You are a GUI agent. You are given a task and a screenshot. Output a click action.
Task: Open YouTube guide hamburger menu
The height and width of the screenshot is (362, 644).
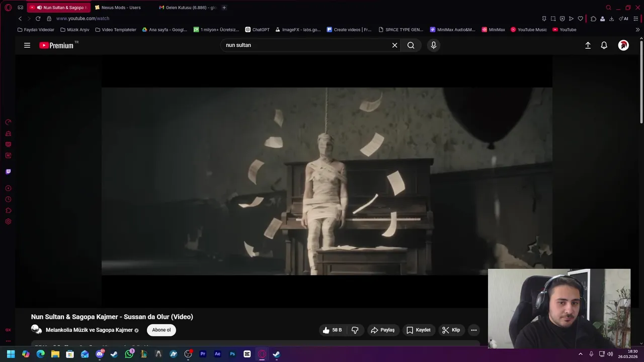(27, 45)
